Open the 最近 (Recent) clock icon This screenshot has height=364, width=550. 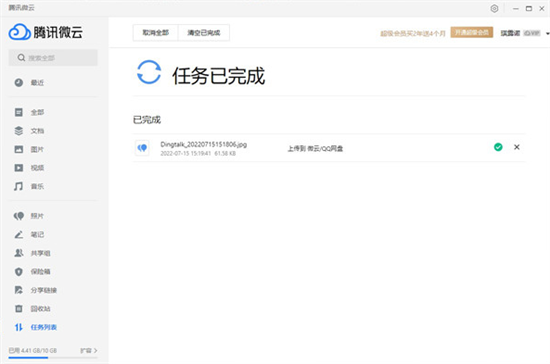point(19,82)
